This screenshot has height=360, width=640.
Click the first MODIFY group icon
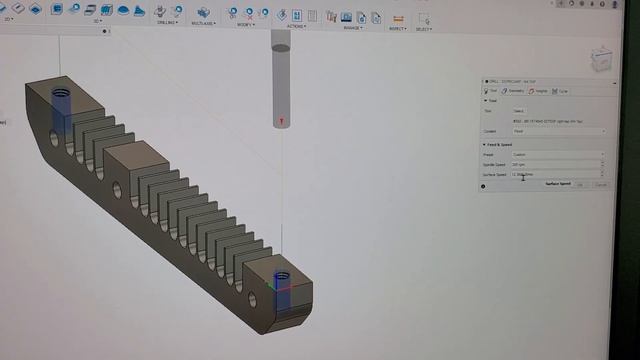[233, 13]
